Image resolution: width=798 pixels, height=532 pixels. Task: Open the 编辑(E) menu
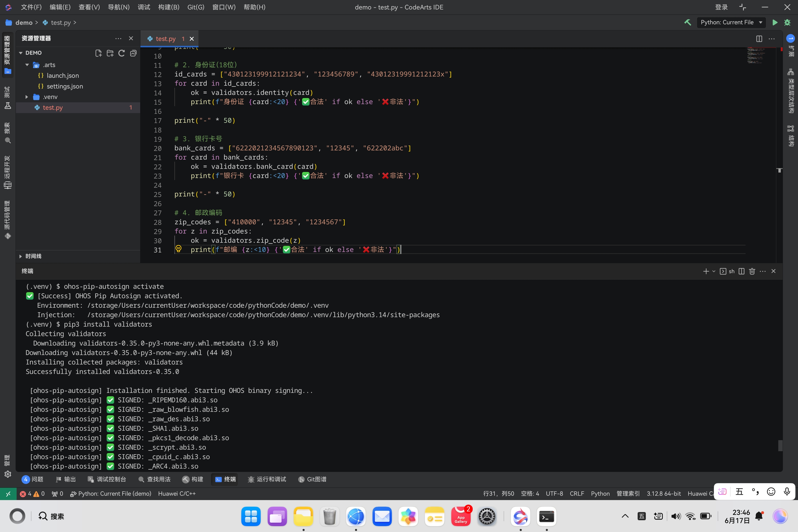[60, 7]
